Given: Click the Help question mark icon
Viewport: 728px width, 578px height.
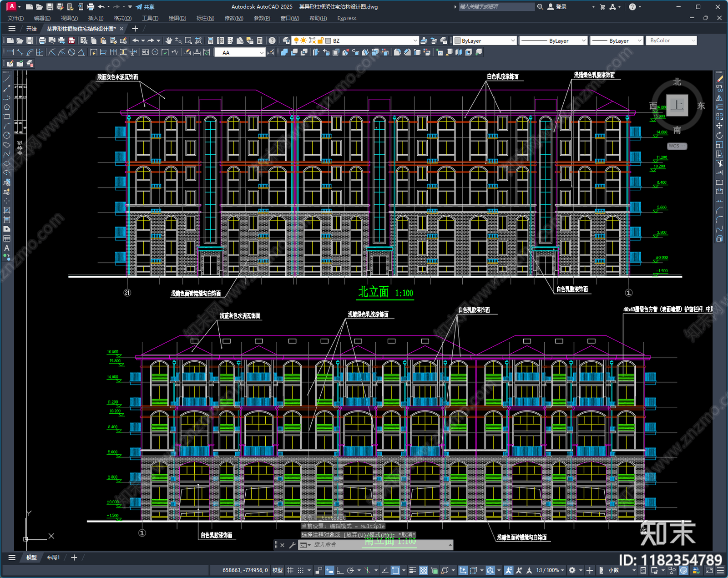Looking at the screenshot, I should click(x=272, y=41).
